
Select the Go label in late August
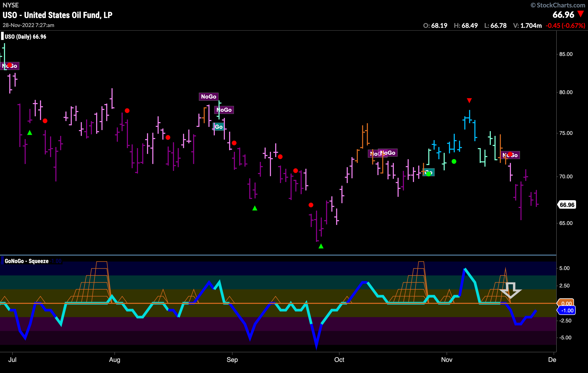tap(219, 127)
